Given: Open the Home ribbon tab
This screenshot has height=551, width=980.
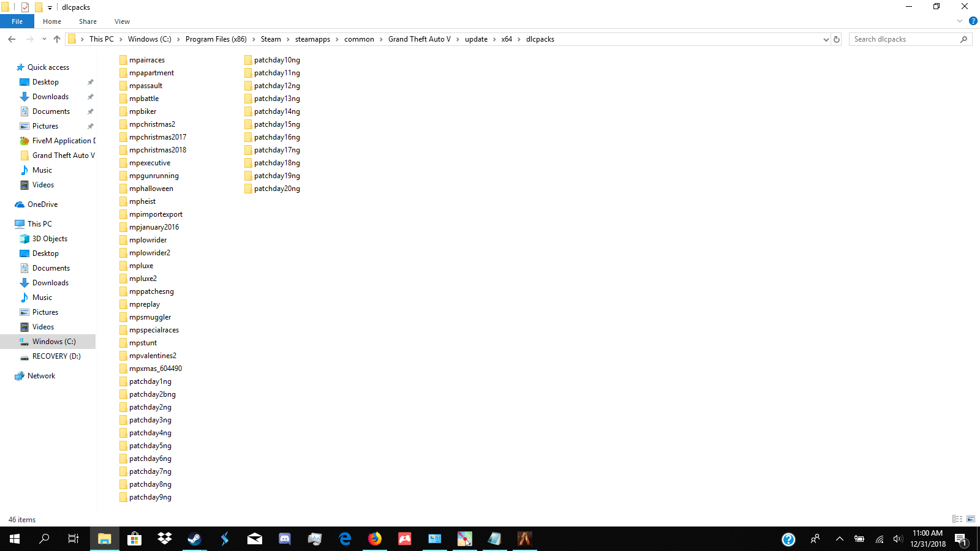Looking at the screenshot, I should [52, 21].
